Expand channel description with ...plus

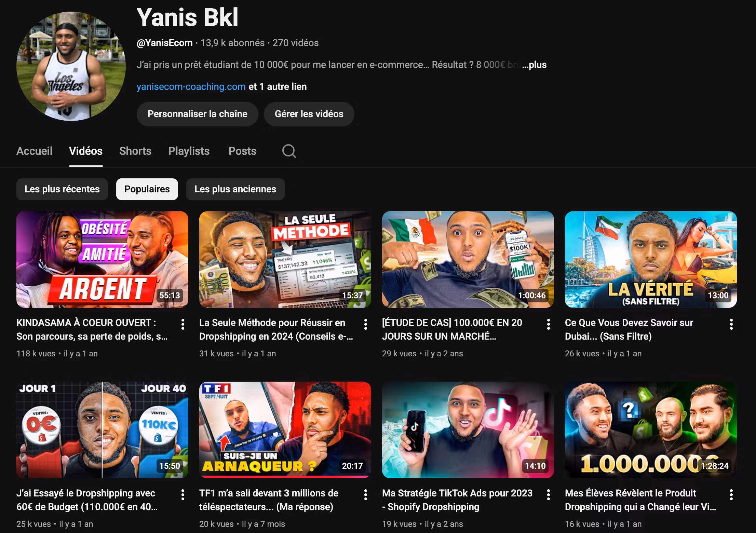pyautogui.click(x=535, y=65)
